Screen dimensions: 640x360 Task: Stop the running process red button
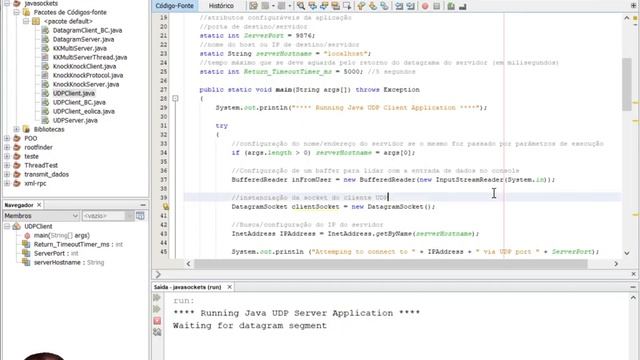(x=157, y=321)
